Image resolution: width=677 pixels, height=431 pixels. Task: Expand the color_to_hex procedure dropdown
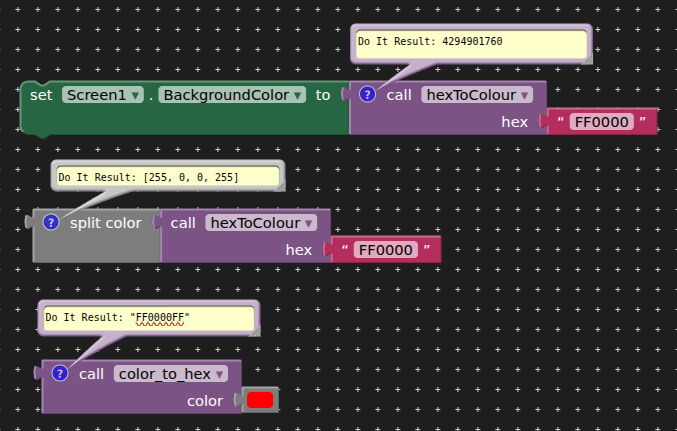pos(170,374)
